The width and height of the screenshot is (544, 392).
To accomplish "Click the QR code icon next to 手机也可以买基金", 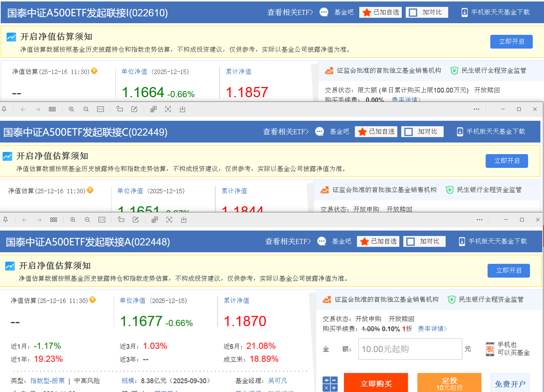I will (490, 349).
